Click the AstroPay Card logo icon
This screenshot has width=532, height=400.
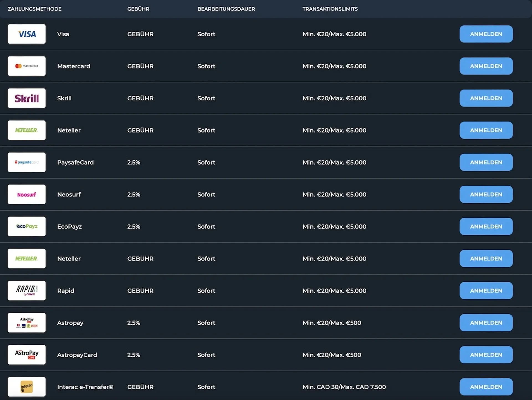27,355
